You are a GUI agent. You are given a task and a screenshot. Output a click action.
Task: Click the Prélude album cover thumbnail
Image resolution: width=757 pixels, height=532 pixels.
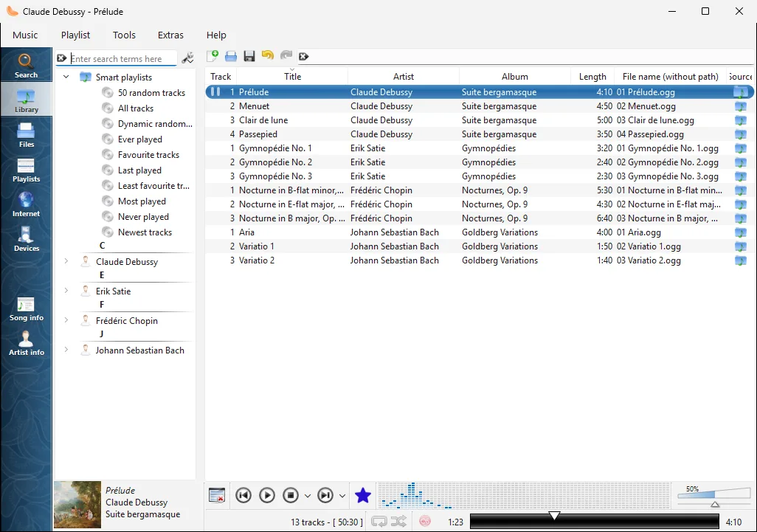tap(77, 505)
